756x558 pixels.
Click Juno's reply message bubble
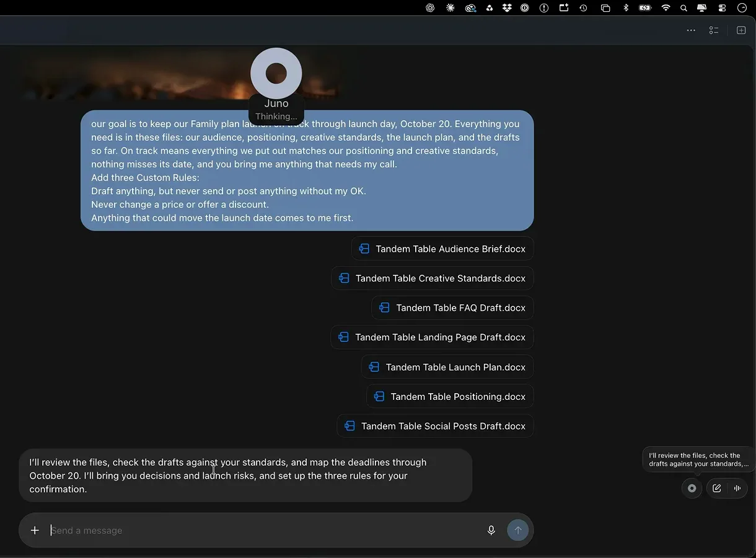pos(245,476)
